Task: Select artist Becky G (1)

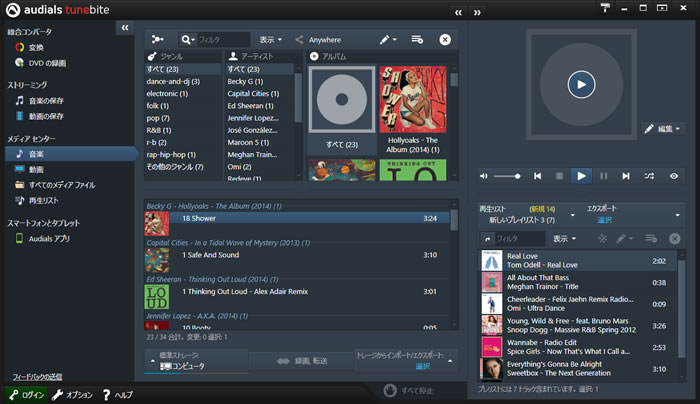Action: tap(245, 81)
